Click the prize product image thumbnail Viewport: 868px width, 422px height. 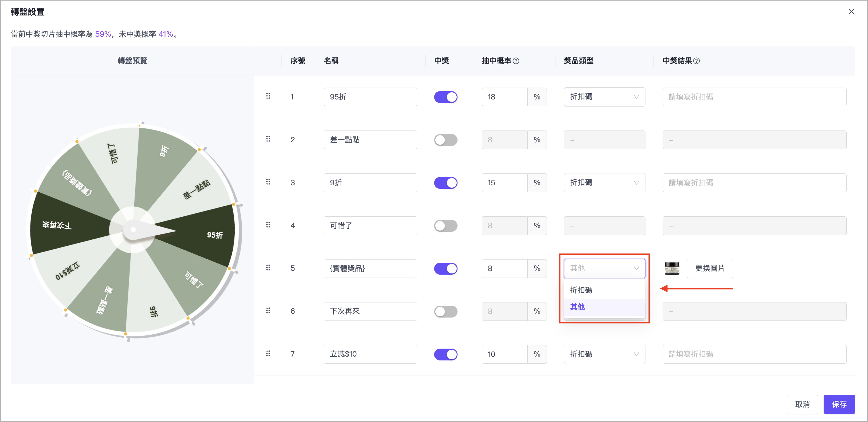click(x=671, y=269)
